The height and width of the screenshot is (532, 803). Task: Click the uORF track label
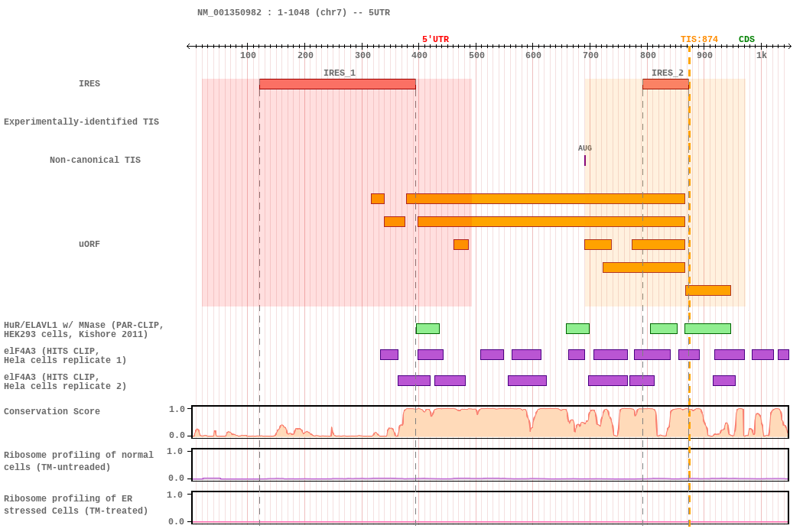coord(89,245)
